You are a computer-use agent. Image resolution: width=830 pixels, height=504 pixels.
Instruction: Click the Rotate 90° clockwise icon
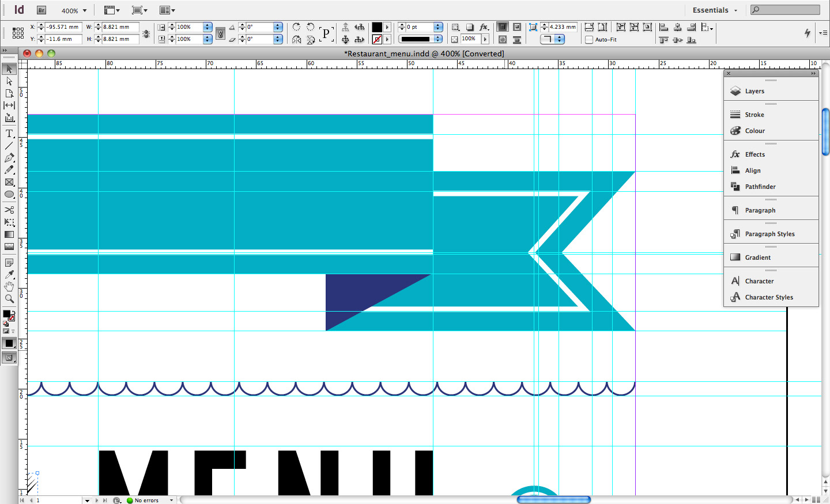tap(296, 27)
